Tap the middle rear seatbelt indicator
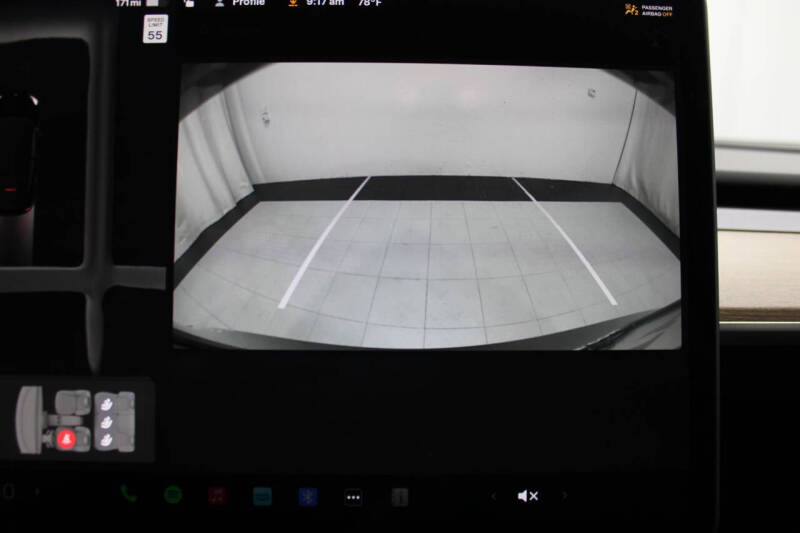800x533 pixels. coord(107,422)
